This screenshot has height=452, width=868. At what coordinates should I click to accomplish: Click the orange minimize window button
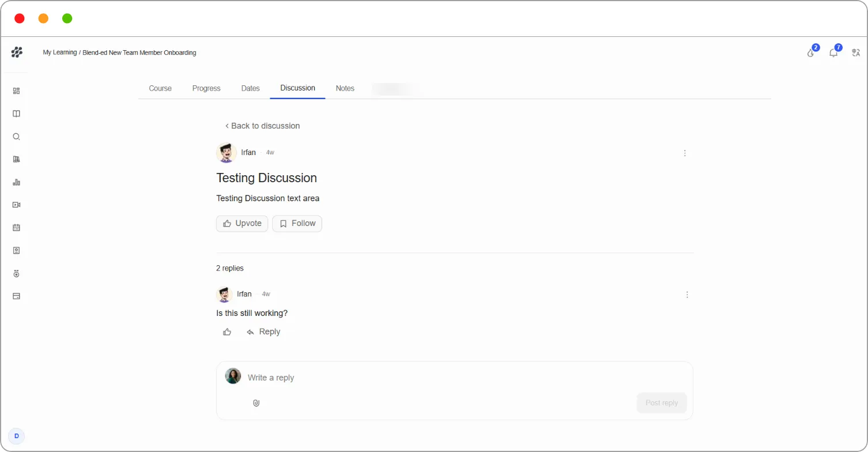click(43, 18)
